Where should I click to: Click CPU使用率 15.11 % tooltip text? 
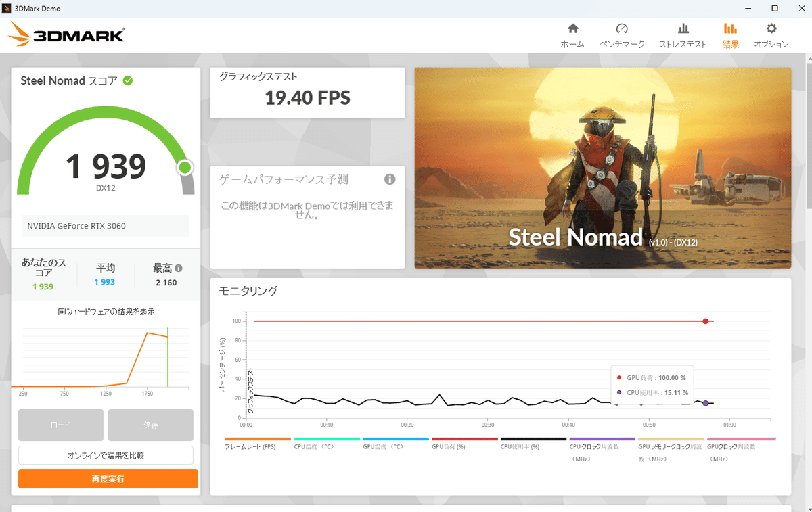coord(658,392)
